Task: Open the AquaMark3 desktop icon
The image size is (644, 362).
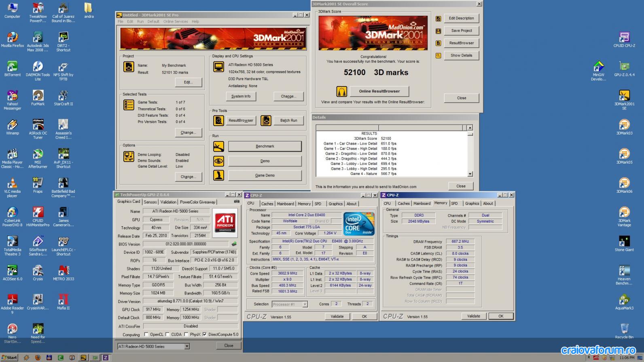Action: 624,302
